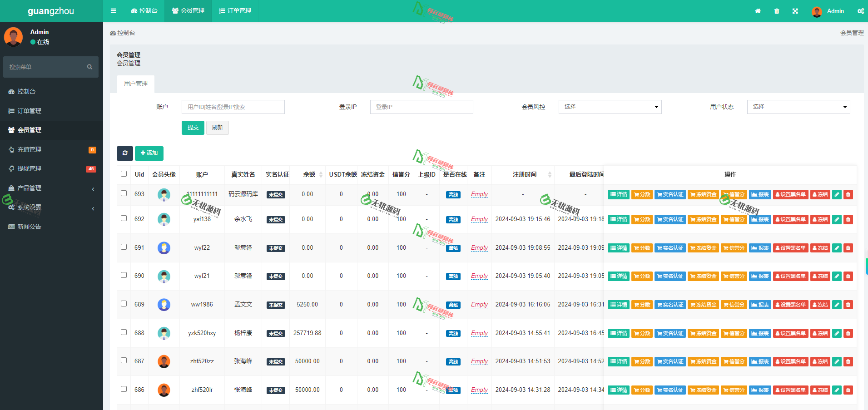The width and height of the screenshot is (868, 410).
Task: Click the trash icon in top header bar
Action: pyautogui.click(x=777, y=11)
